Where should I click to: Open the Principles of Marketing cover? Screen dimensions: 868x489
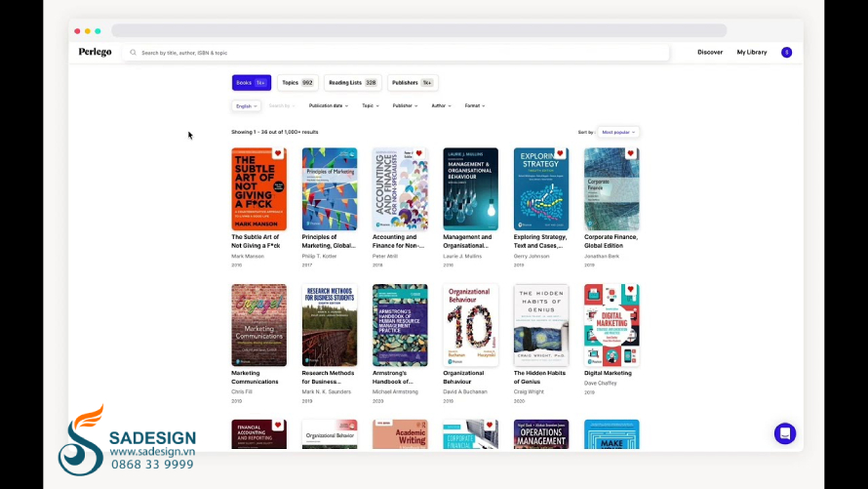330,188
